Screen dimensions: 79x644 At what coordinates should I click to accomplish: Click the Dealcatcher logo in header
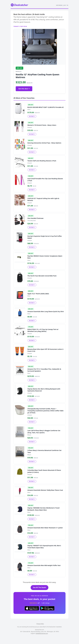(19, 5)
